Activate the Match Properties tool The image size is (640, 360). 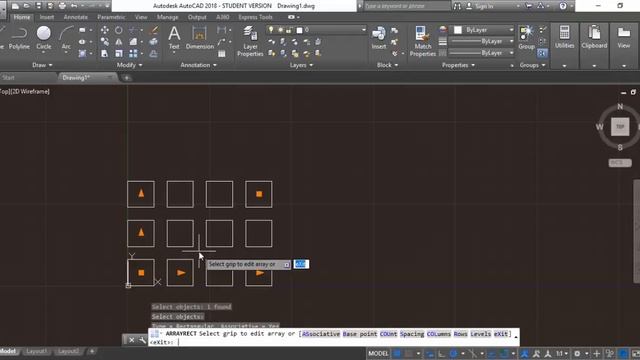pos(422,41)
